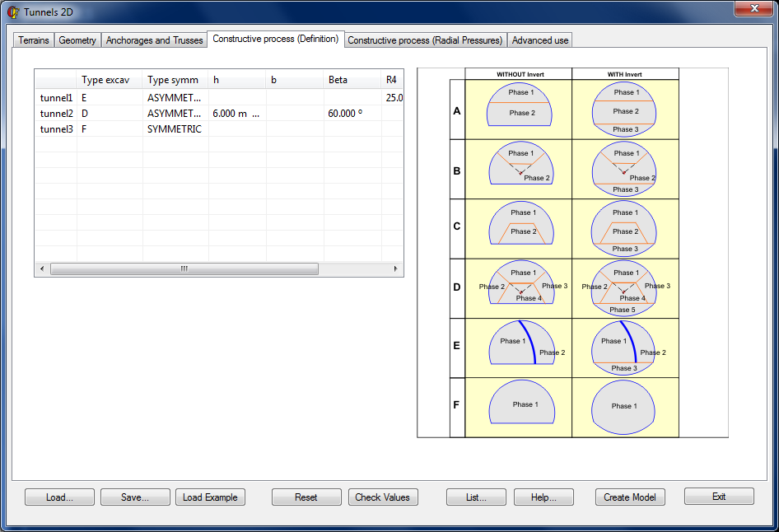This screenshot has width=779, height=532.
Task: Click the table's horizontal scrollbar right arrow
Action: [x=395, y=269]
